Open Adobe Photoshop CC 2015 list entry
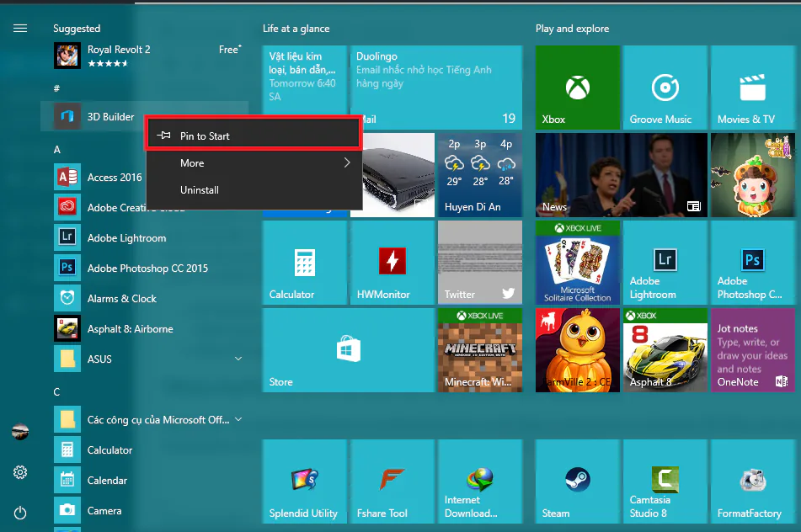Viewport: 801px width, 532px height. coord(147,268)
